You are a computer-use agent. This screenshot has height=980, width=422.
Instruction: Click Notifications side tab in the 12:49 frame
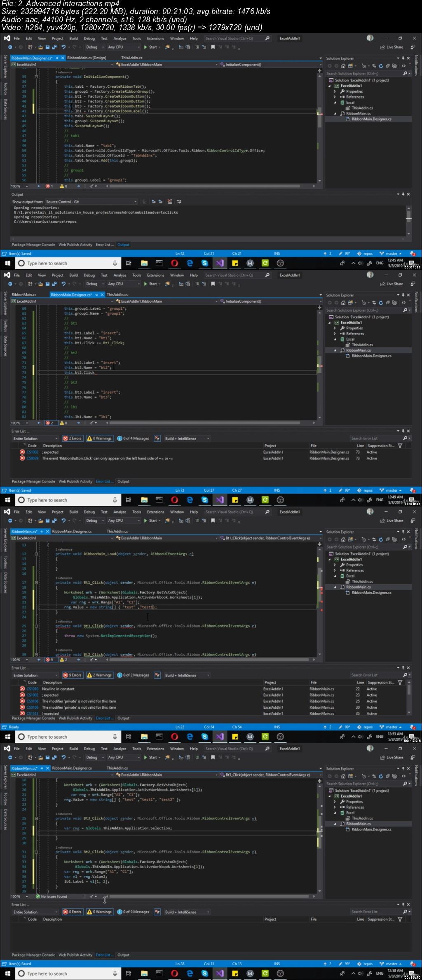pos(416,302)
